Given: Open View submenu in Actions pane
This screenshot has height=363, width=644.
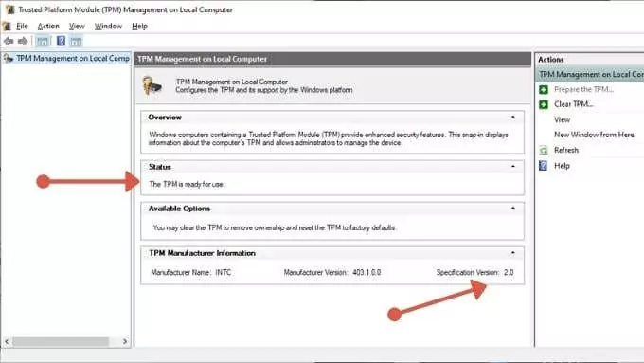Looking at the screenshot, I should pos(562,119).
